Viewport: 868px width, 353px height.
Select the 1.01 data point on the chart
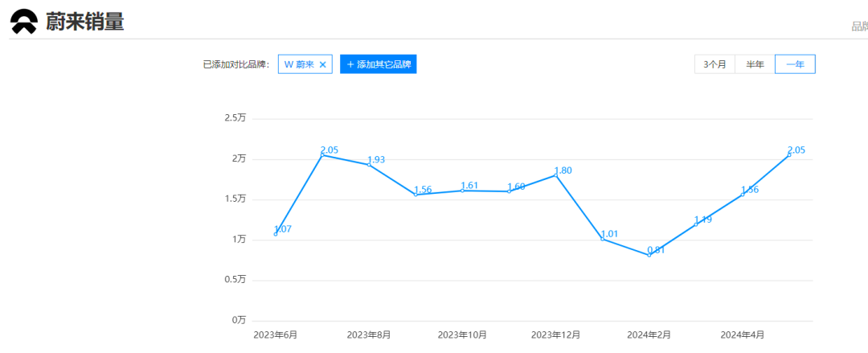[602, 239]
